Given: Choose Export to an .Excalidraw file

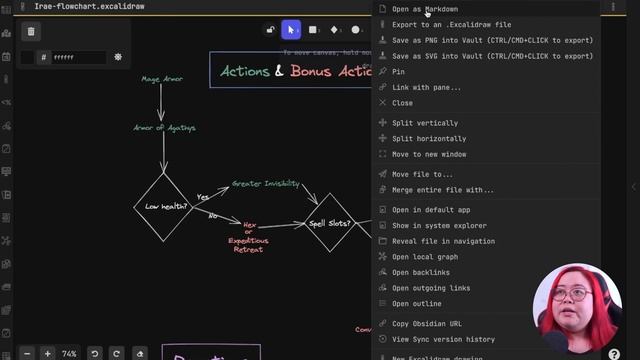Looking at the screenshot, I should coord(486,24).
